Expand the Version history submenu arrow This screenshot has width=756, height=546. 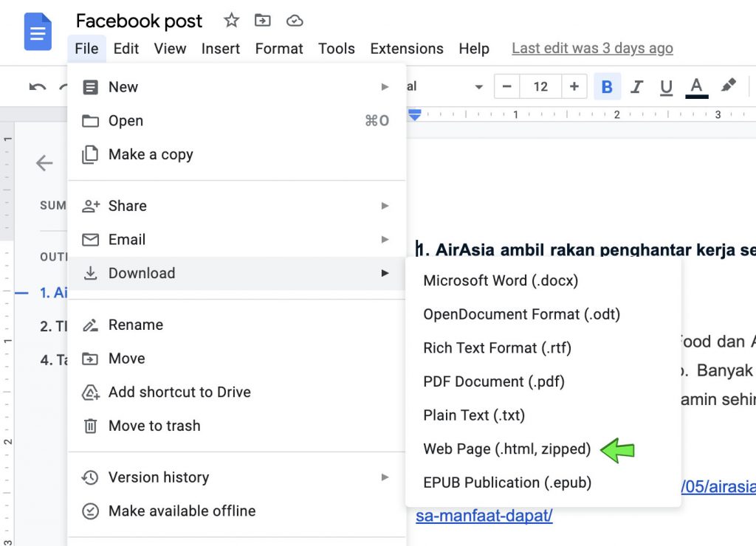click(x=385, y=477)
